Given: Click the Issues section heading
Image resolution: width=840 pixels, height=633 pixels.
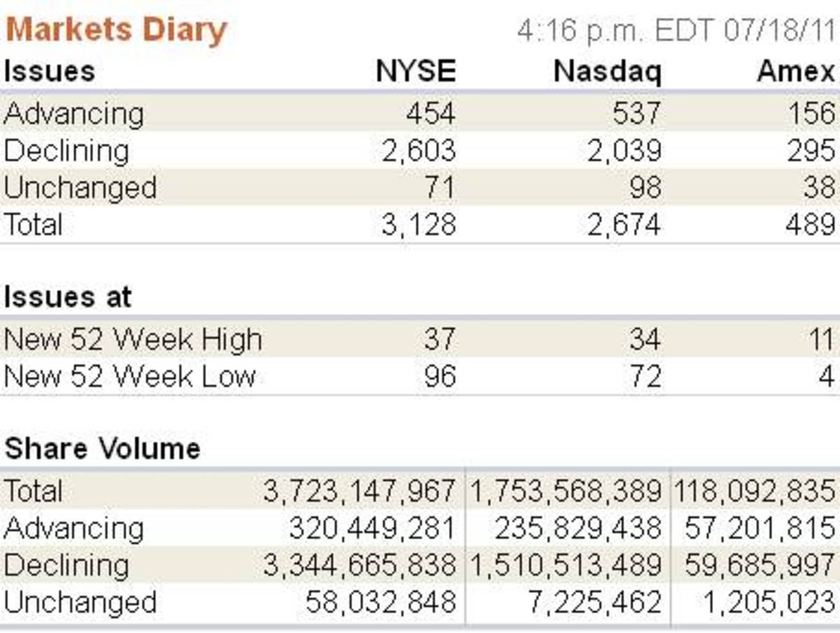Looking at the screenshot, I should (x=49, y=71).
